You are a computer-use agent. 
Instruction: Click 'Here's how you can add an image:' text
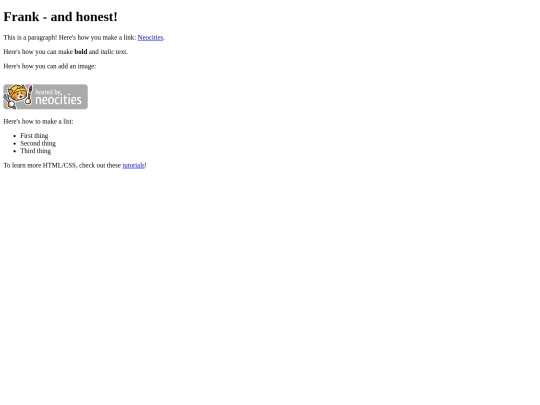click(x=50, y=66)
